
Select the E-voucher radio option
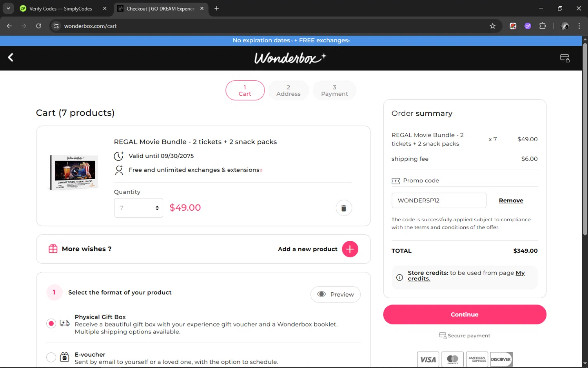click(51, 357)
